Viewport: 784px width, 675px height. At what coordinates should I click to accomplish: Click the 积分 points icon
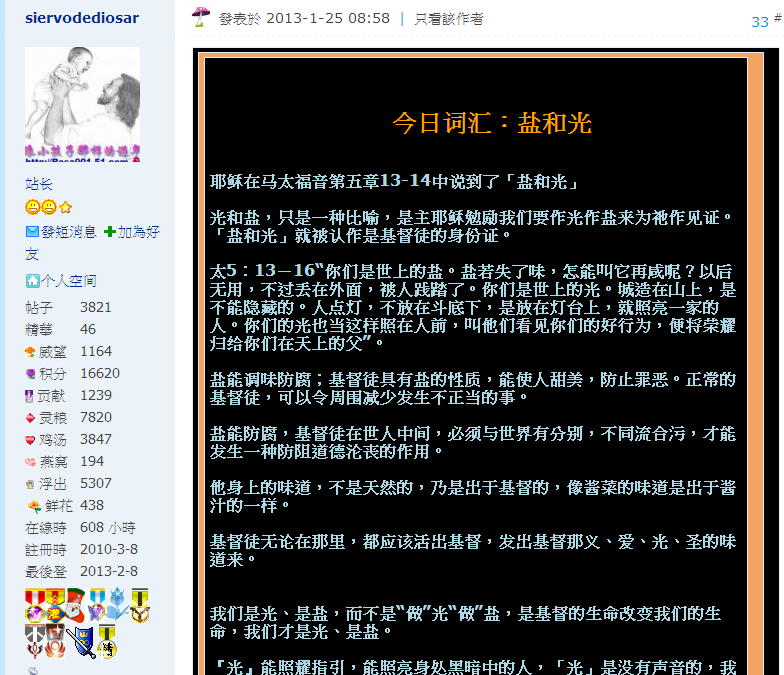(30, 374)
